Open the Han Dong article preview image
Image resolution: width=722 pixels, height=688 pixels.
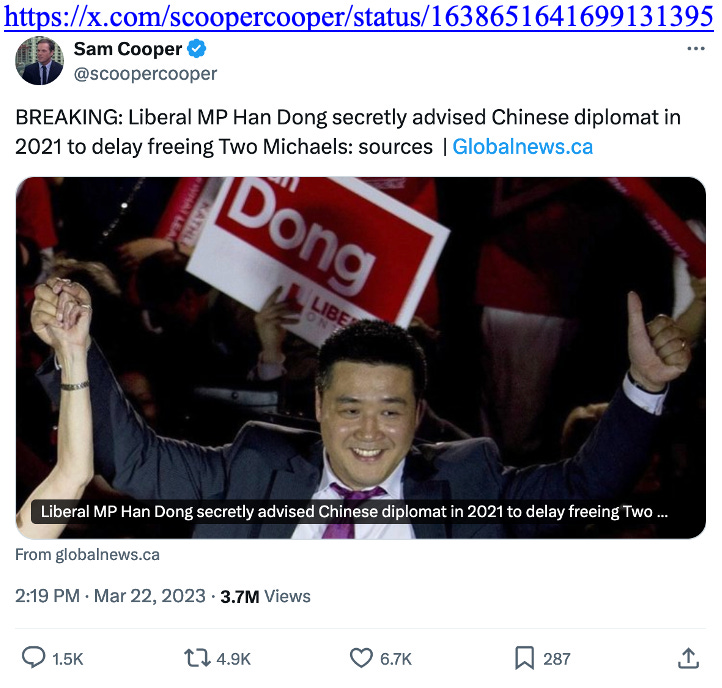pos(361,358)
